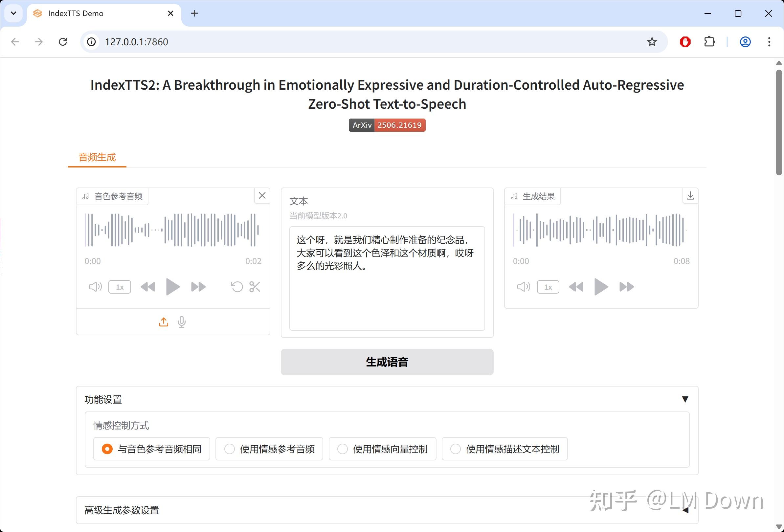Open the ArXiv 2506.21619 paper link
This screenshot has height=532, width=784.
pyautogui.click(x=387, y=125)
